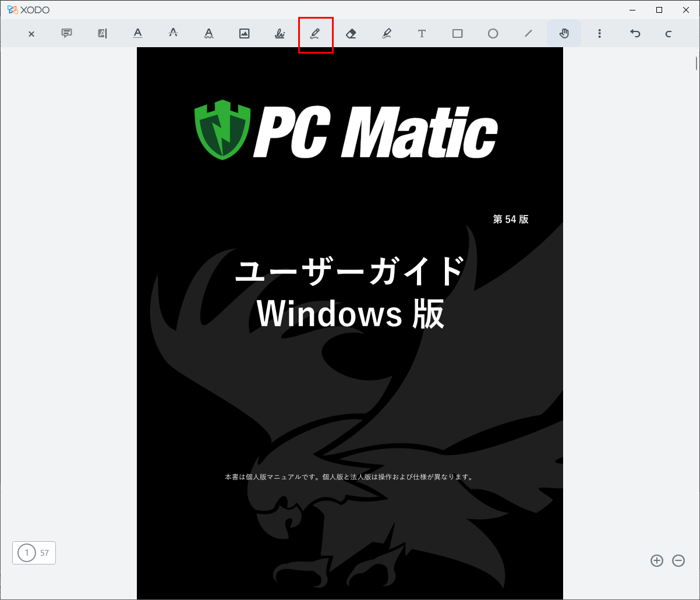Select the freehand ink pen tool
The image size is (700, 600).
pos(315,33)
